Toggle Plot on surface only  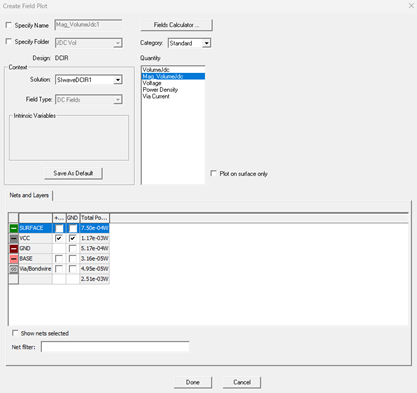coord(213,173)
